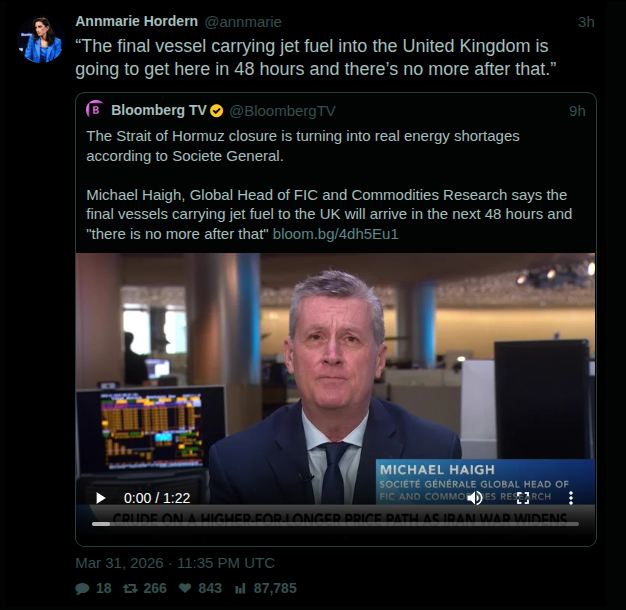Open the Bloomberg TV display name
Screen dimensions: 626x610
159,110
